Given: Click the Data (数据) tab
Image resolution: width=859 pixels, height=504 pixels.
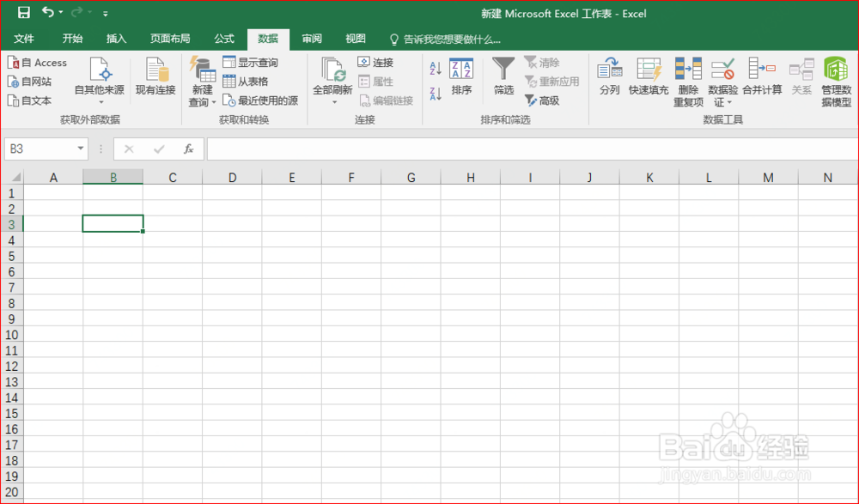Looking at the screenshot, I should 268,39.
